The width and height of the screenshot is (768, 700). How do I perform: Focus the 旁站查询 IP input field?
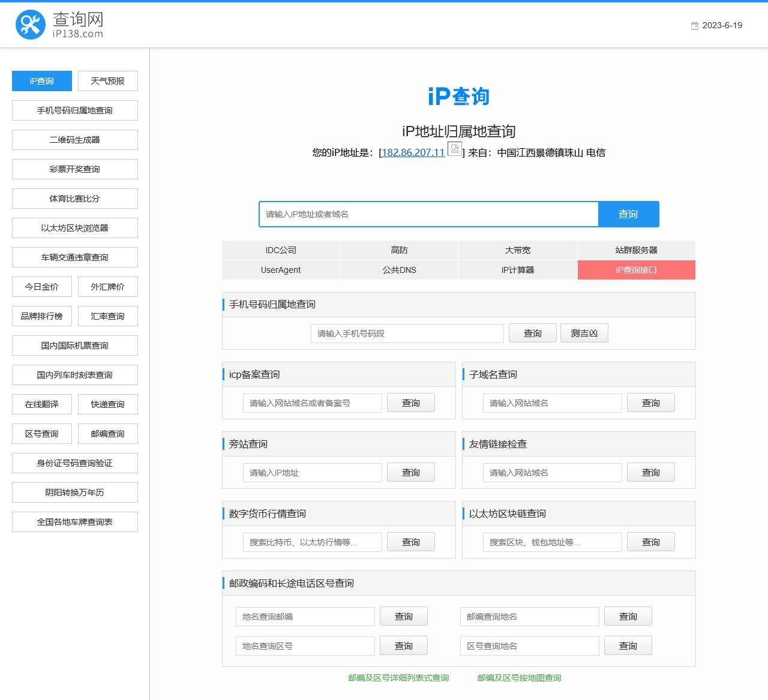[x=313, y=473]
